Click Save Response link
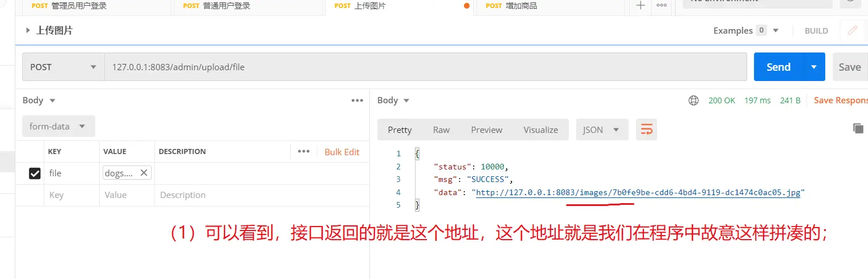Screen dimensions: 868x279 [841, 100]
